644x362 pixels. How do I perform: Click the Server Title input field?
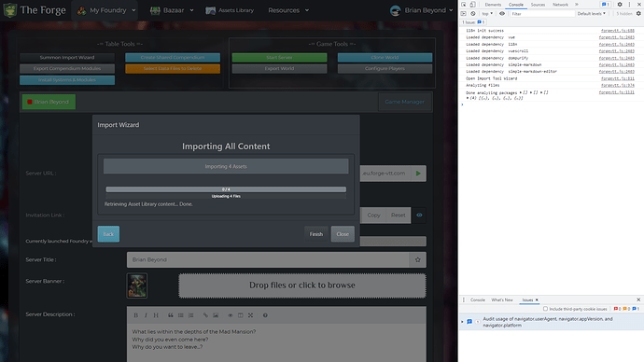tap(268, 259)
